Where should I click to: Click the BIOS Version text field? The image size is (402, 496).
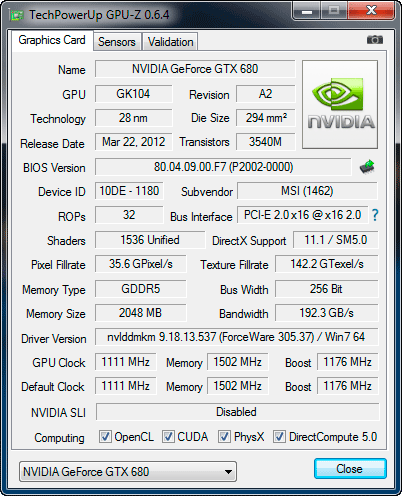(x=223, y=167)
